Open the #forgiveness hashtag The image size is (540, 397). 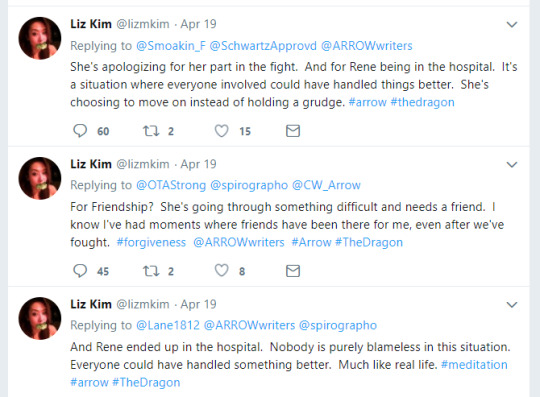point(151,242)
